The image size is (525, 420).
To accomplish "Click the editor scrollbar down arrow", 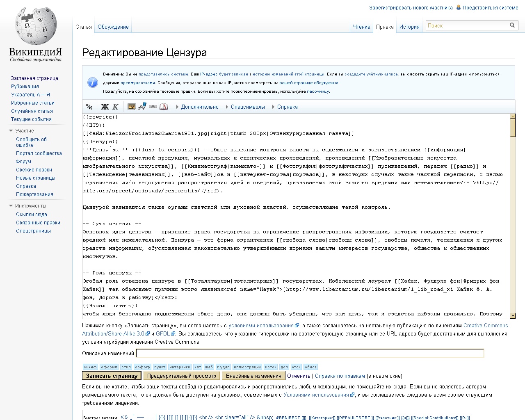I will (x=513, y=315).
